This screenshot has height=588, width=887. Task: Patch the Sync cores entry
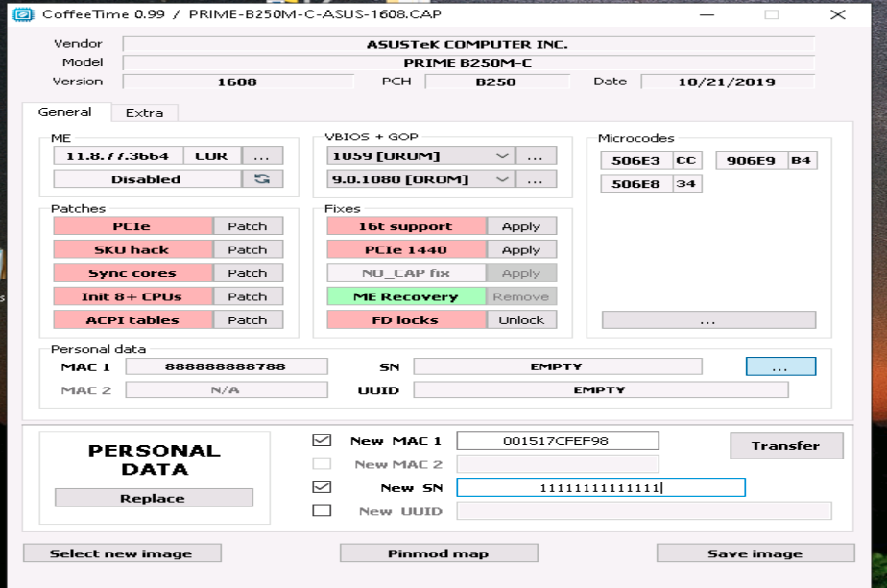pyautogui.click(x=248, y=273)
